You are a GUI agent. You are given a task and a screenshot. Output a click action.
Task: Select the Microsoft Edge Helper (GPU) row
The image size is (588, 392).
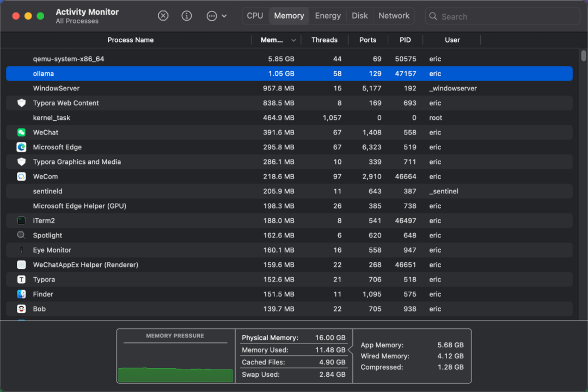(289, 206)
